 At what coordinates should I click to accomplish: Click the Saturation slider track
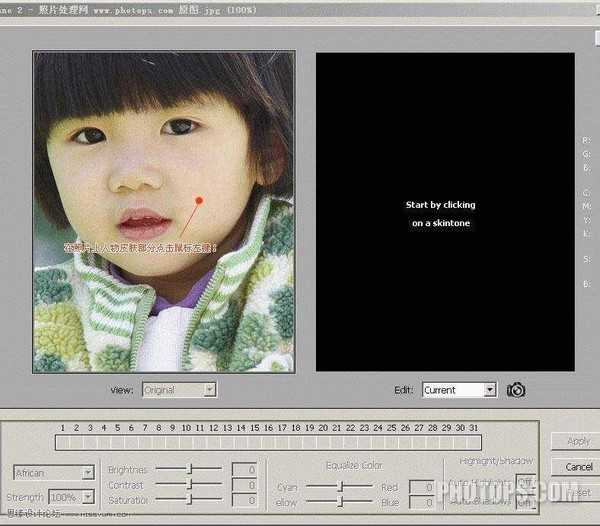(x=189, y=499)
